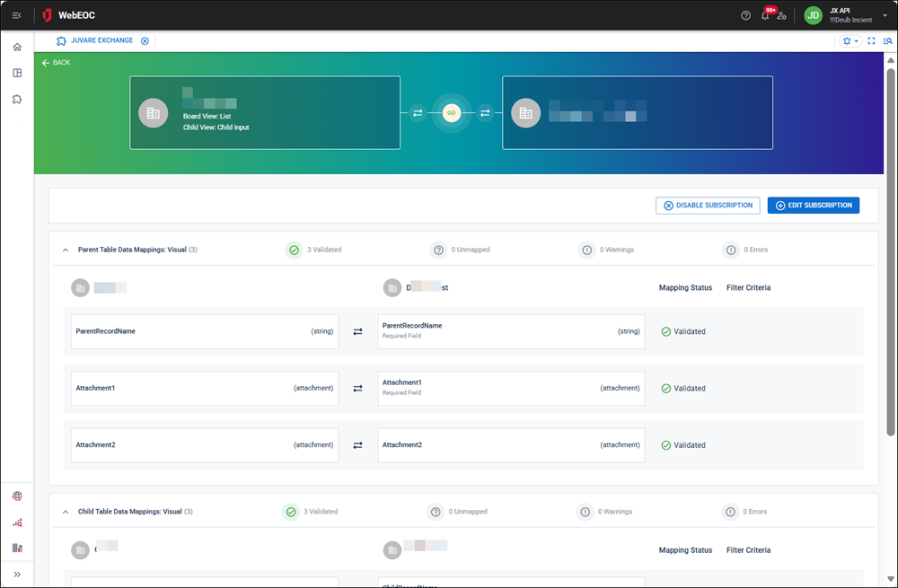Click the WebEOC logo

pyautogui.click(x=69, y=15)
